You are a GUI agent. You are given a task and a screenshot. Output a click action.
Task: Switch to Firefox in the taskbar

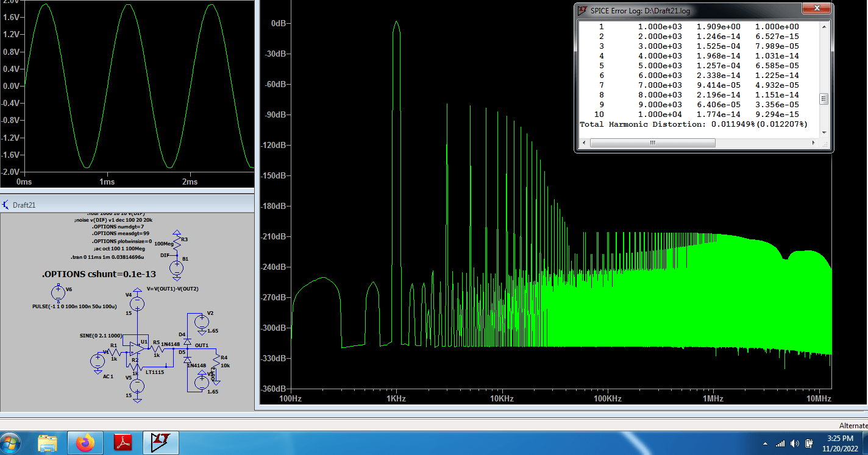(x=85, y=443)
